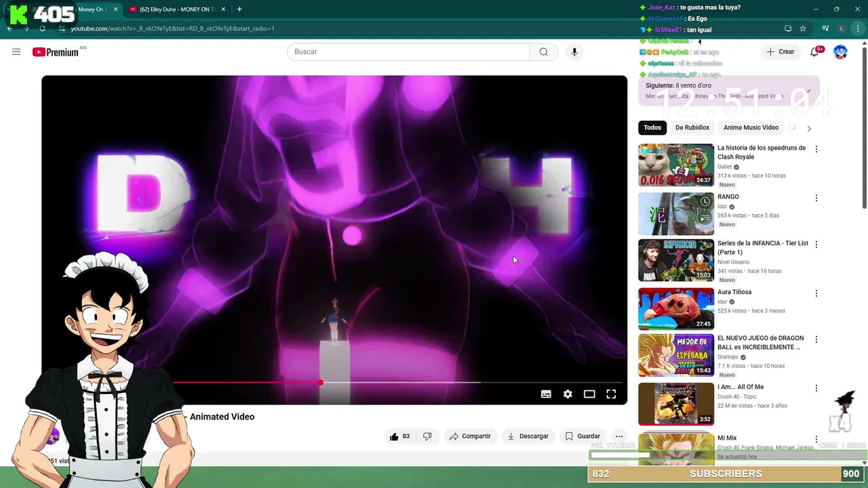
Task: Collapse the mix playlist panel chevron
Action: pos(808,90)
